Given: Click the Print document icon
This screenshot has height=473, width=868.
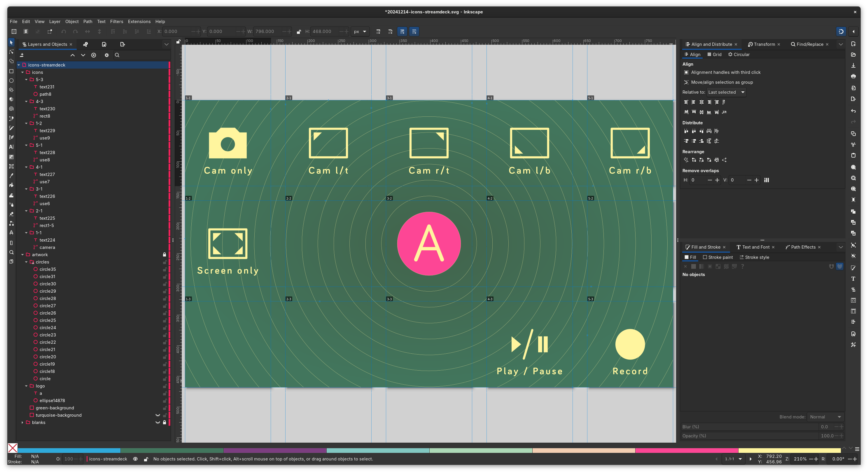Looking at the screenshot, I should pos(853,76).
